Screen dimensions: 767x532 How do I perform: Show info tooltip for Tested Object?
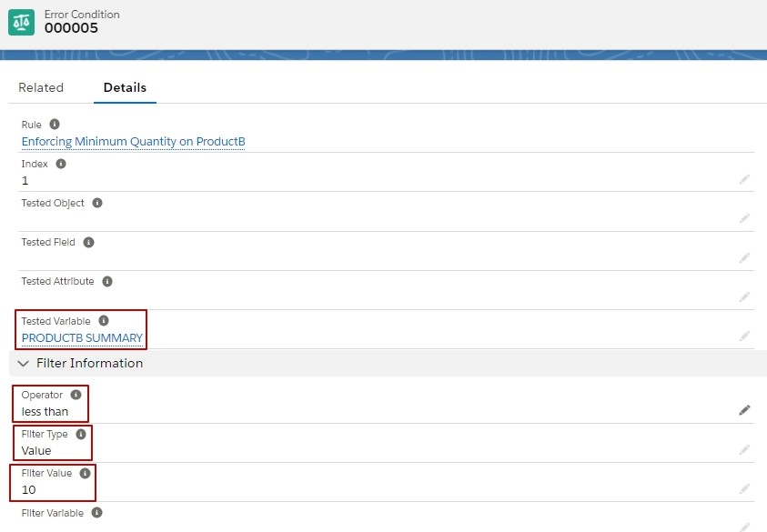97,203
